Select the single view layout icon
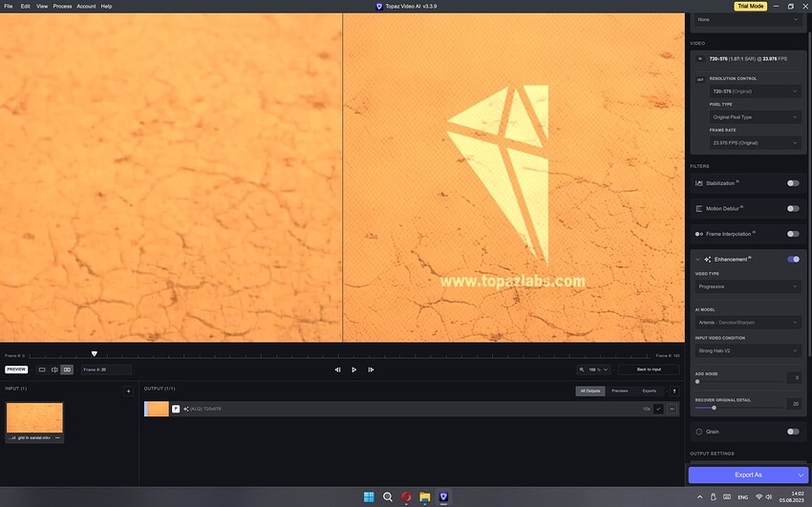This screenshot has width=812, height=507. tap(42, 370)
